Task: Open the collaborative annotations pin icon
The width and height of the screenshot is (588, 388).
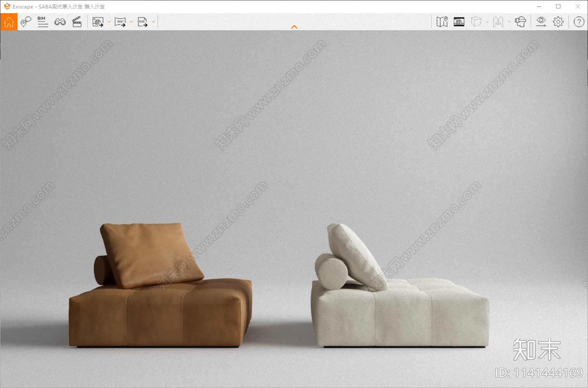Action: tap(26, 22)
